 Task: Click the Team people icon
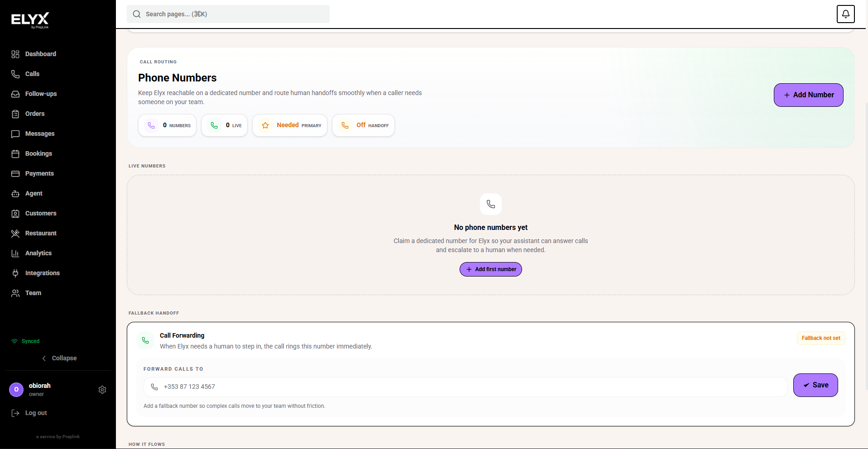(15, 293)
